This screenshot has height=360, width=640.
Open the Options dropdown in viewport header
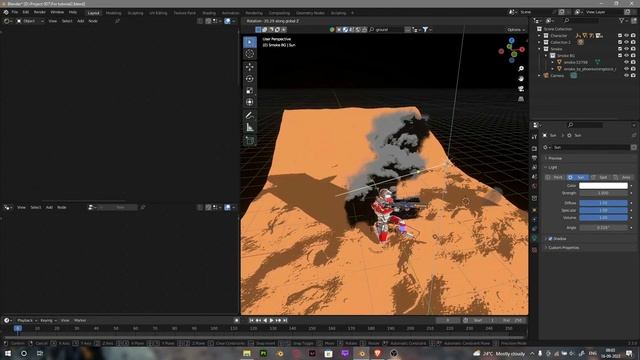tap(515, 29)
